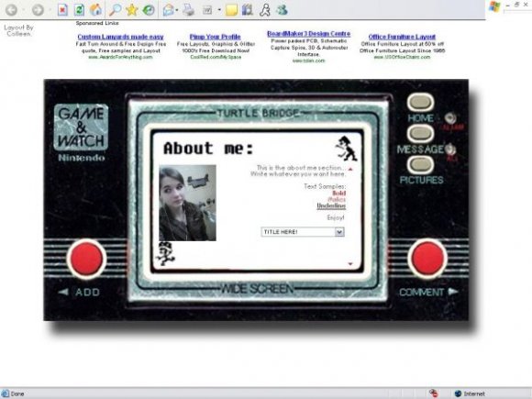Click the red ADD button

click(87, 259)
